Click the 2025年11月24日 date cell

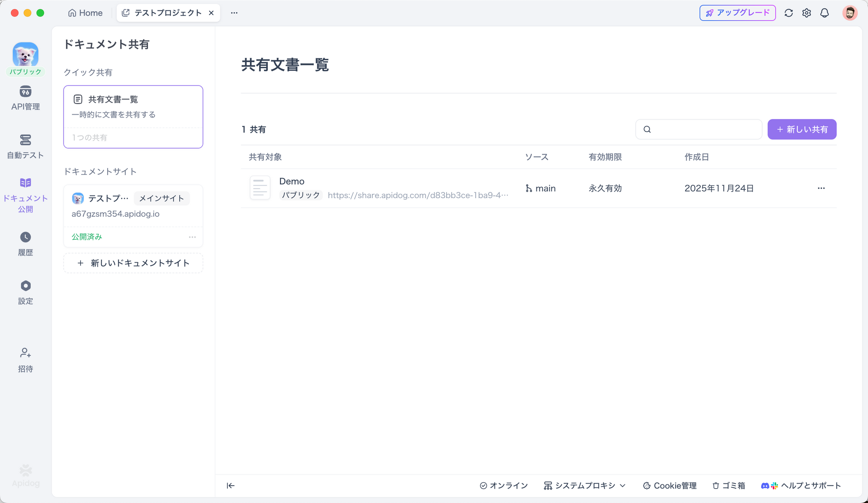pyautogui.click(x=719, y=189)
